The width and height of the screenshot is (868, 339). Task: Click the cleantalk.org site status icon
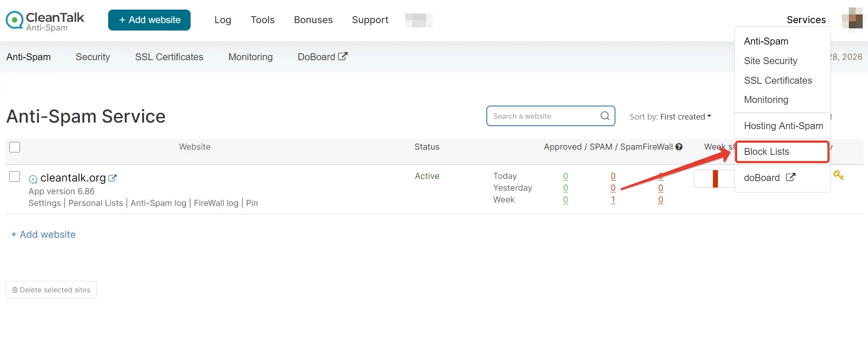[33, 179]
